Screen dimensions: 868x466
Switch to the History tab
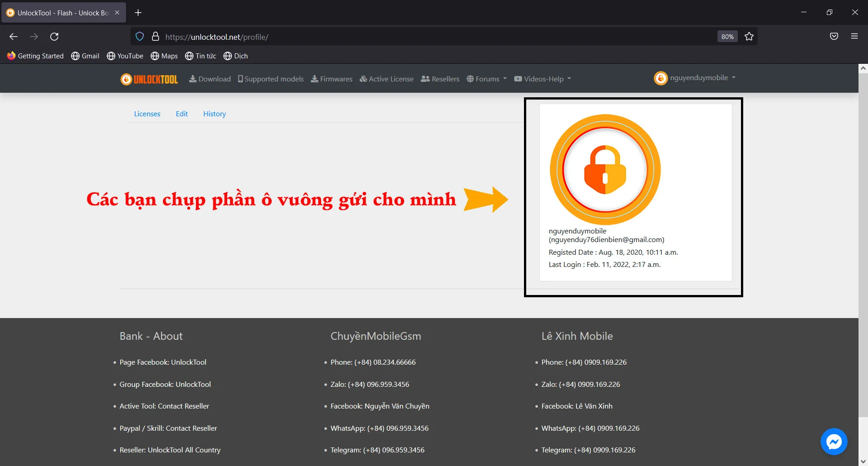pyautogui.click(x=214, y=114)
